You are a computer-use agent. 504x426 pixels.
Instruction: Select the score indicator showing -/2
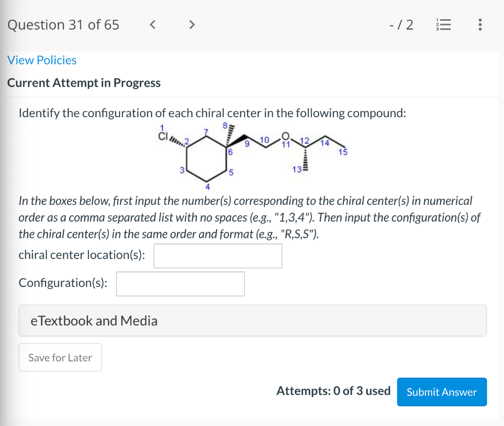[x=402, y=24]
